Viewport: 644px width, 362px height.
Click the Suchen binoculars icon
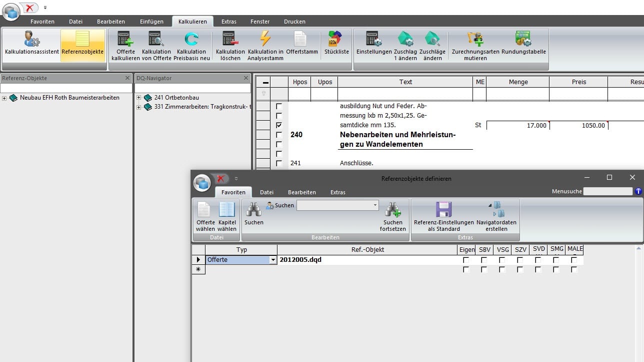tap(253, 213)
